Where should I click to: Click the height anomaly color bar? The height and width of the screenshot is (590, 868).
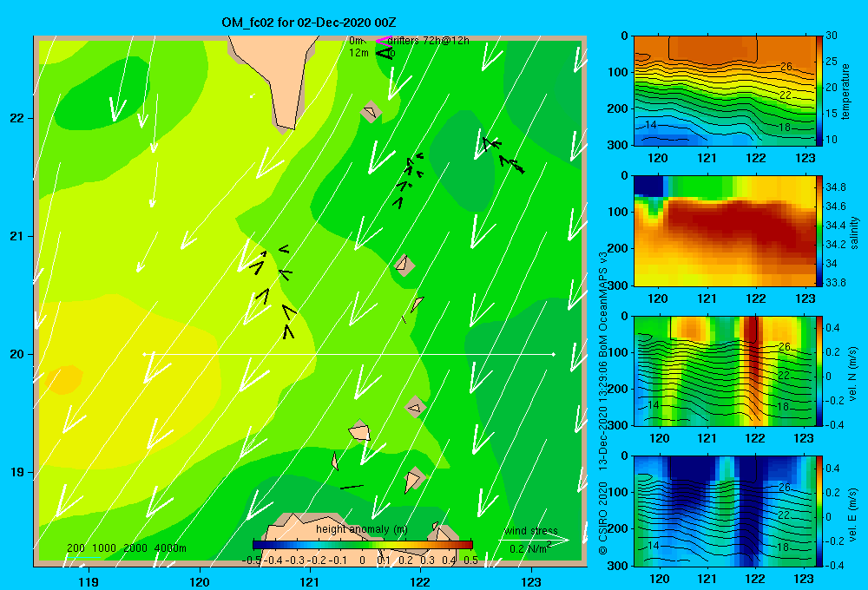click(362, 545)
